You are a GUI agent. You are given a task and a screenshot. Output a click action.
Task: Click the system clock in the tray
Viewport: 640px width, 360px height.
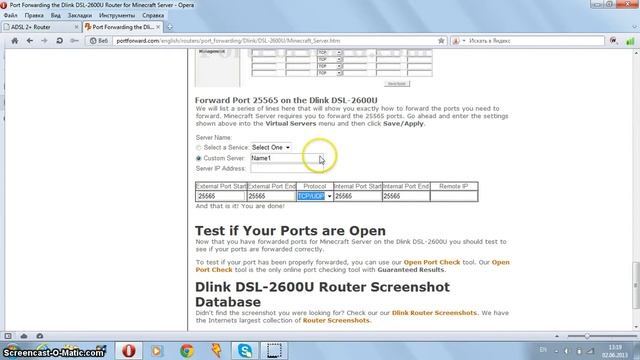615,351
